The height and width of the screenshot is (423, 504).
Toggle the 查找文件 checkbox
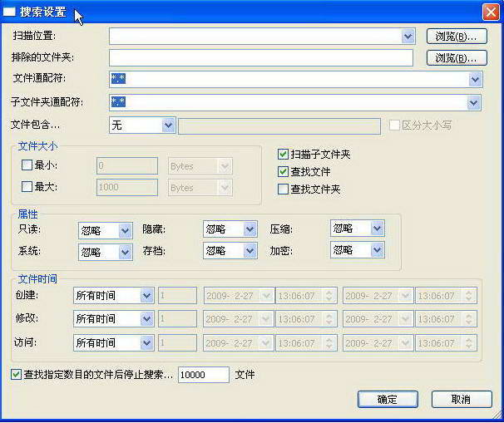coord(283,172)
